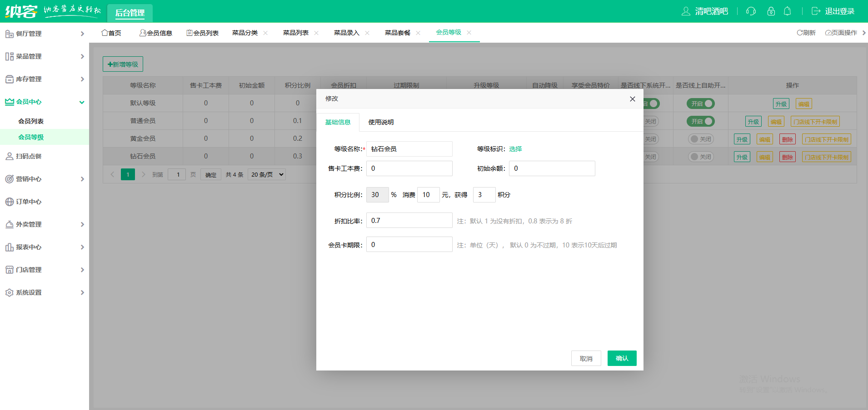868x410 pixels.
Task: Click the 等级名称 input field
Action: click(x=409, y=149)
